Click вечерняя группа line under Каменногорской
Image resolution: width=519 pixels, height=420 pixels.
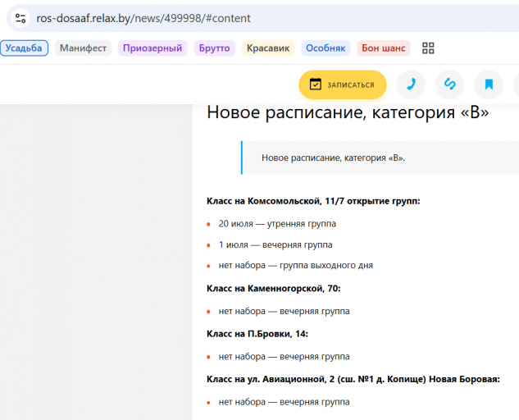click(284, 312)
